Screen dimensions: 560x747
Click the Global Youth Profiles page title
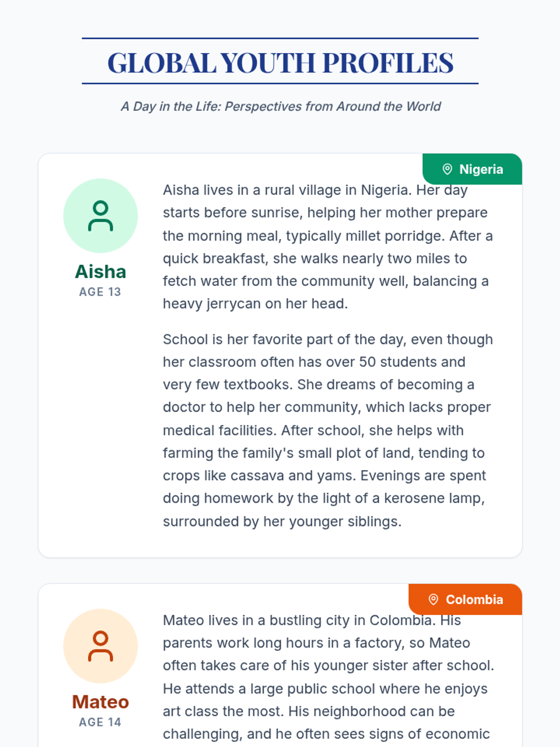click(280, 63)
